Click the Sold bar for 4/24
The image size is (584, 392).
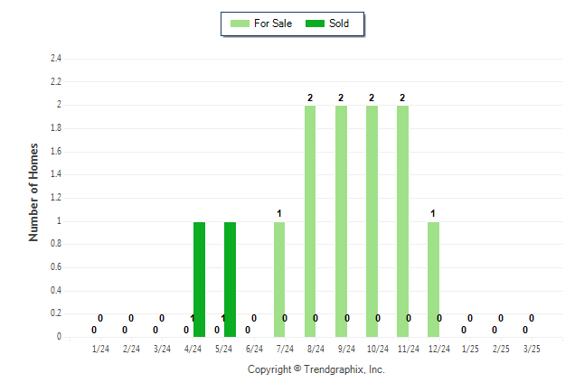199,280
